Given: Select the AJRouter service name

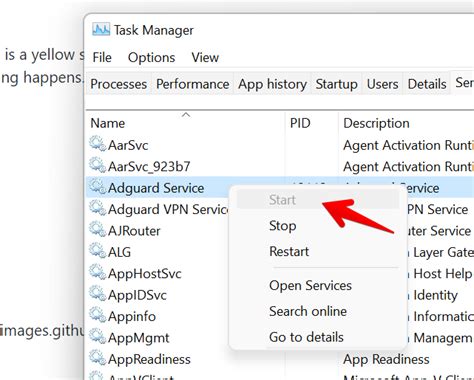Looking at the screenshot, I should tap(134, 231).
